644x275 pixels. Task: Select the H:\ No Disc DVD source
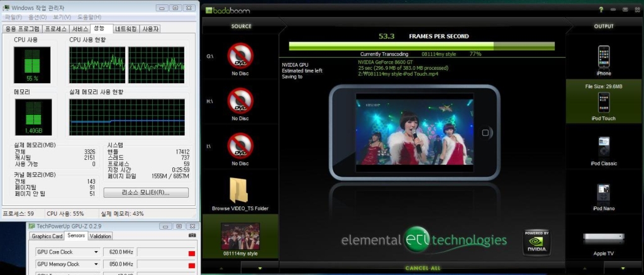[240, 101]
